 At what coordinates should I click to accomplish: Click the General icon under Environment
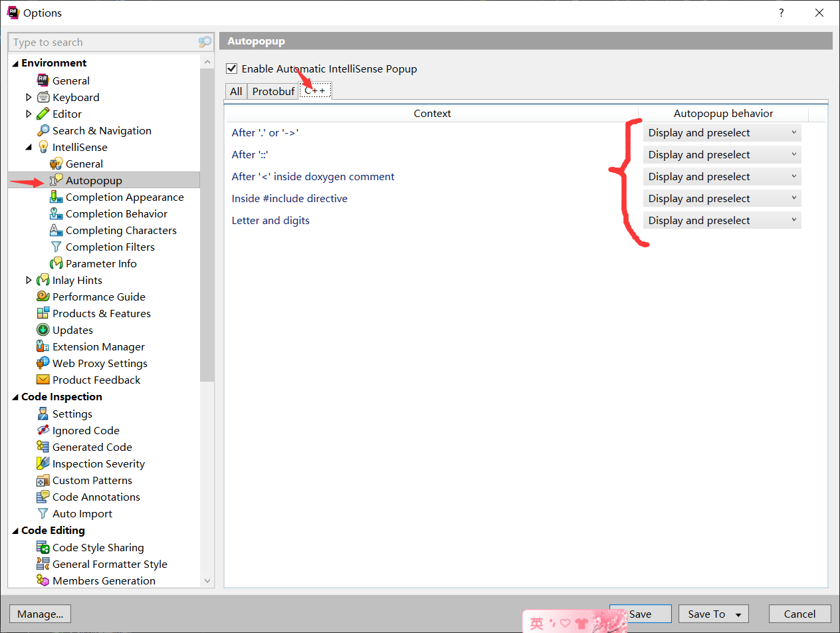43,80
